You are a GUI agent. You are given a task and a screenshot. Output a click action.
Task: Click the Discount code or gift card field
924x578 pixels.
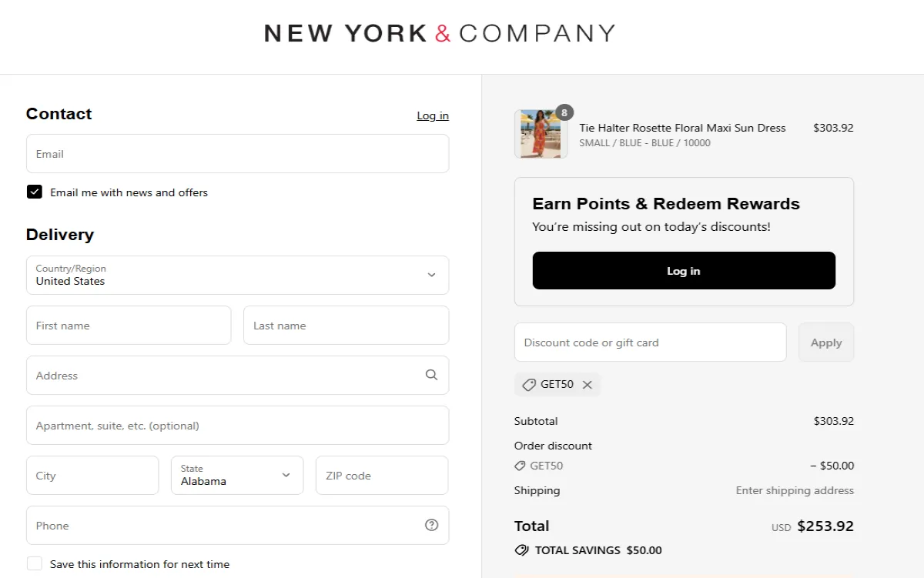point(650,342)
